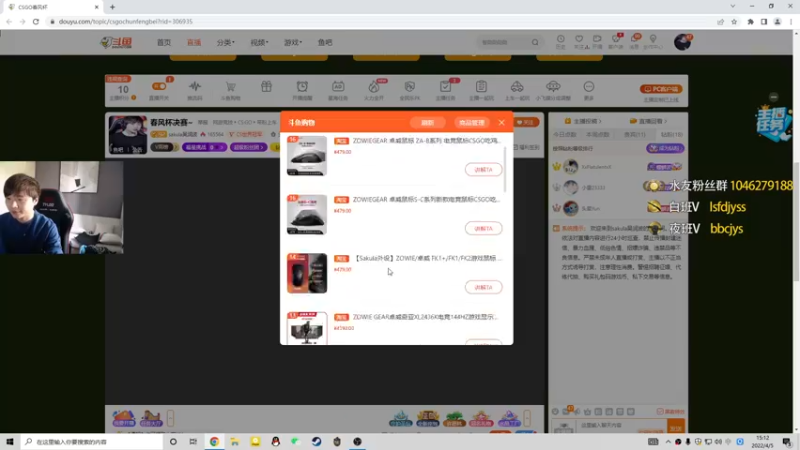
Task: Open the floating 主播任务 streamer tasks badge
Action: point(773,122)
